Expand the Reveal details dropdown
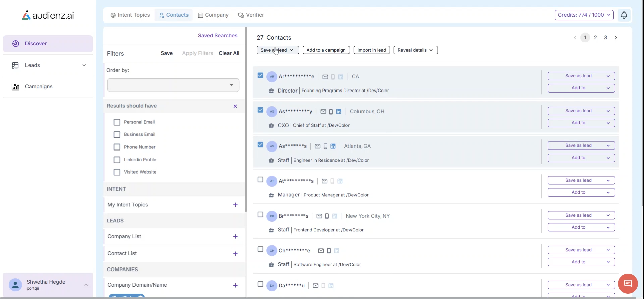644x299 pixels. click(x=415, y=50)
